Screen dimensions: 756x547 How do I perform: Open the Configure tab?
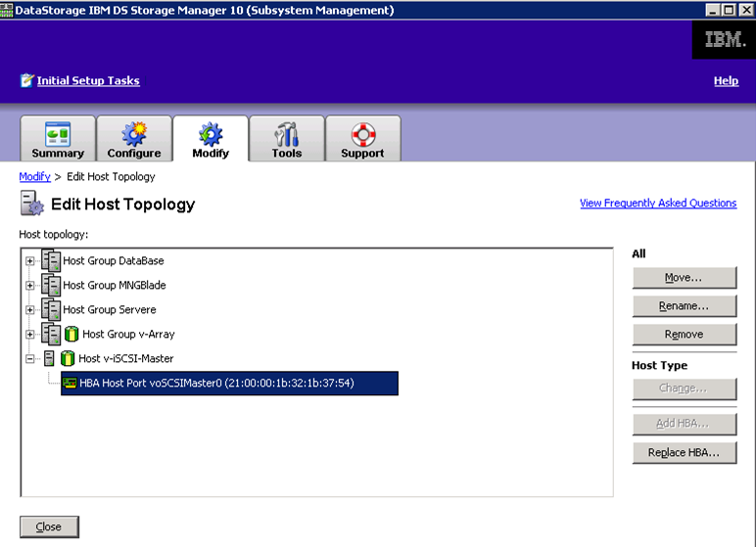pyautogui.click(x=134, y=139)
